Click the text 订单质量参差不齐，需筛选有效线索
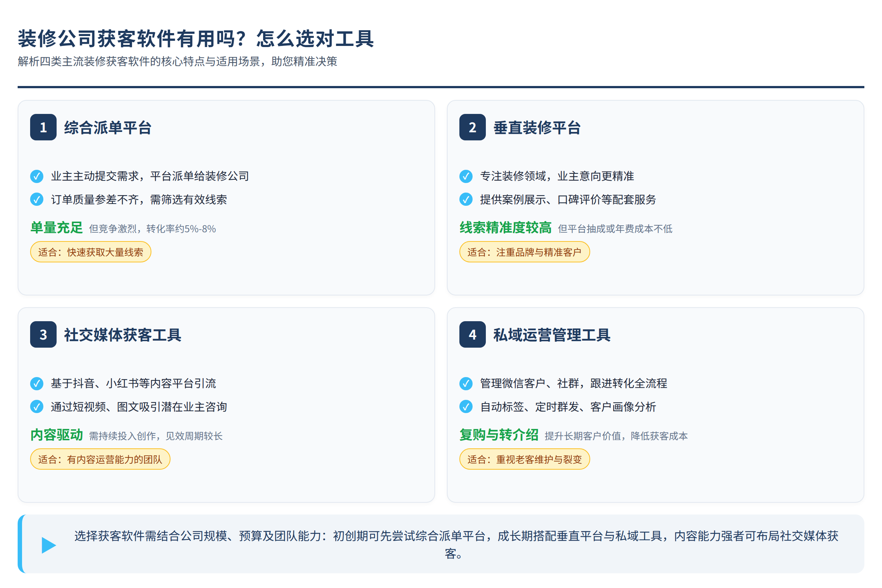 click(139, 200)
